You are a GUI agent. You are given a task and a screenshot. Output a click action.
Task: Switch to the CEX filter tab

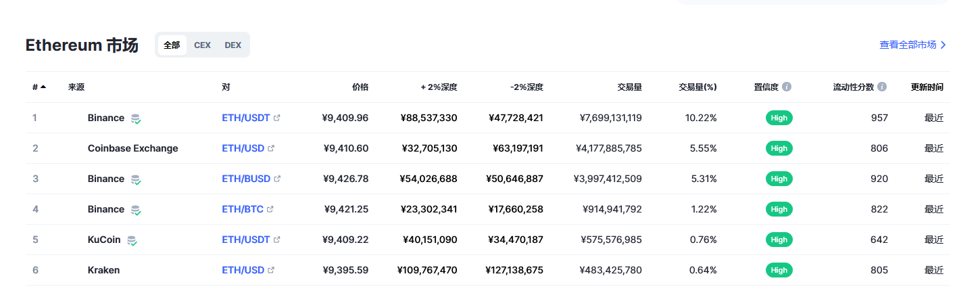202,45
